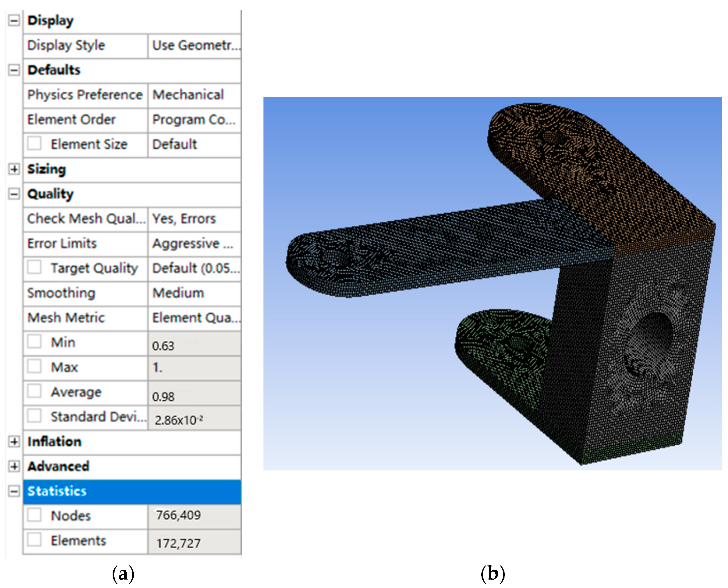Tick the Nodes statistics checkbox
Image resolution: width=728 pixels, height=588 pixels.
click(35, 515)
